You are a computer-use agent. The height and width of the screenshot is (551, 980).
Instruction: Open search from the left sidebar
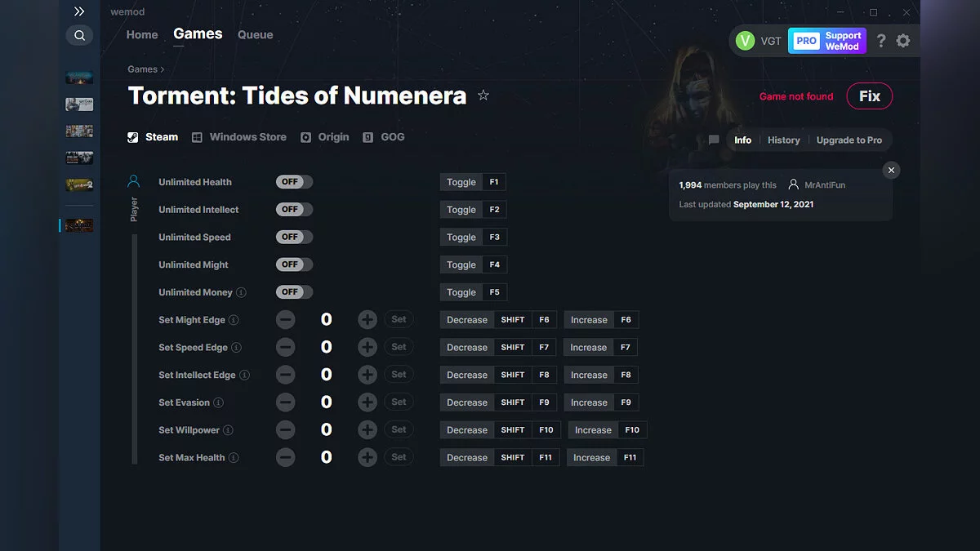click(79, 35)
